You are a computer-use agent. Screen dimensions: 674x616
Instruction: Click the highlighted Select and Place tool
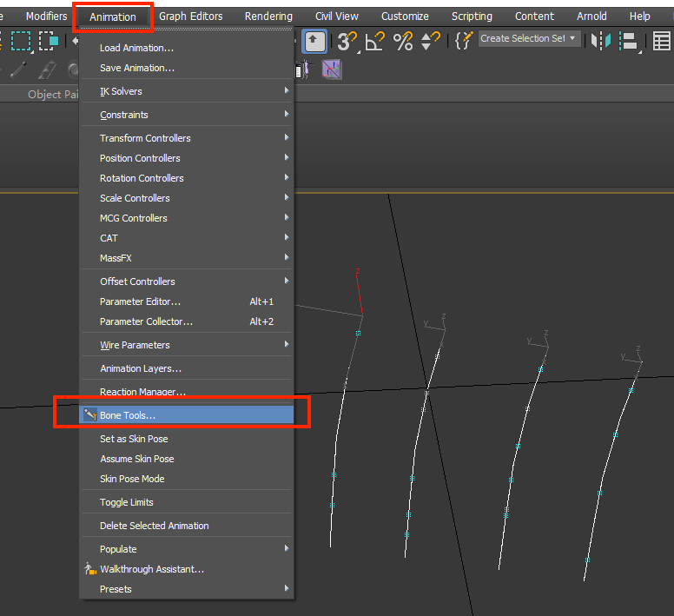pyautogui.click(x=314, y=41)
